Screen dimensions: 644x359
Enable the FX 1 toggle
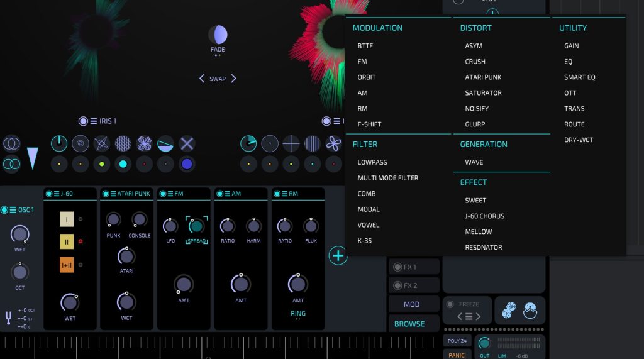(397, 267)
